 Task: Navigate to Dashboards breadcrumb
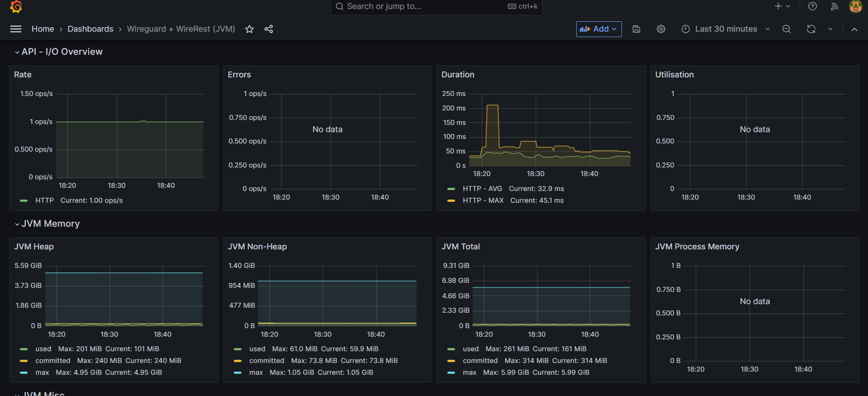90,29
